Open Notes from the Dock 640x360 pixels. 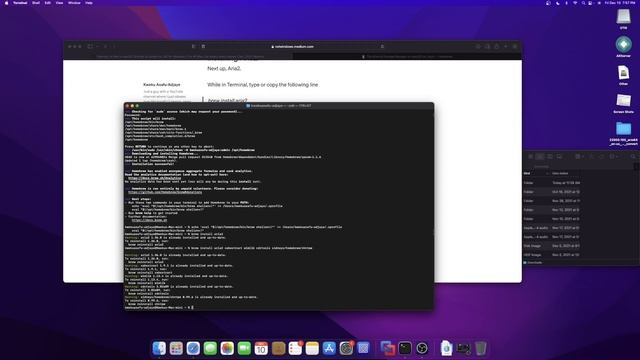[312, 348]
